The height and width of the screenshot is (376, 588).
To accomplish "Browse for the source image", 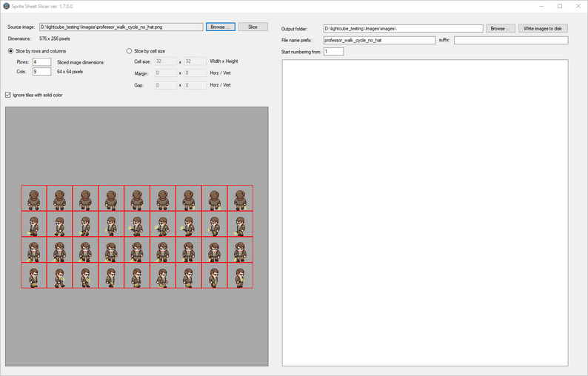I will pyautogui.click(x=221, y=27).
